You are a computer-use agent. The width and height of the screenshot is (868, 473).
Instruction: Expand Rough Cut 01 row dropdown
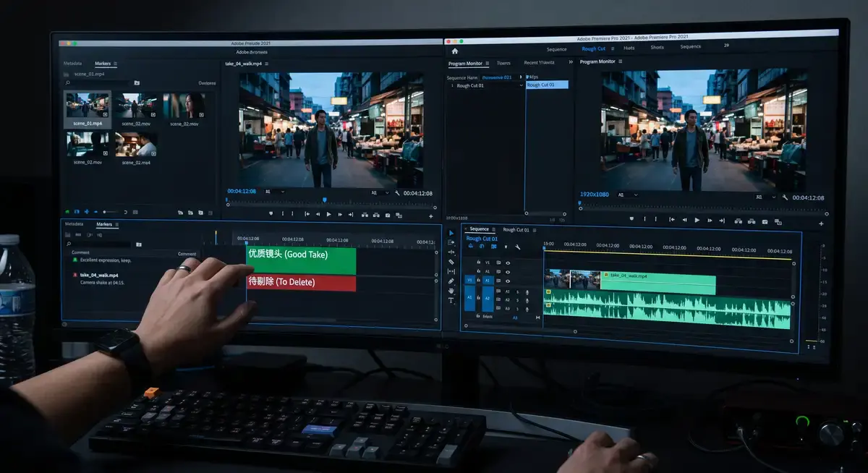[x=521, y=85]
